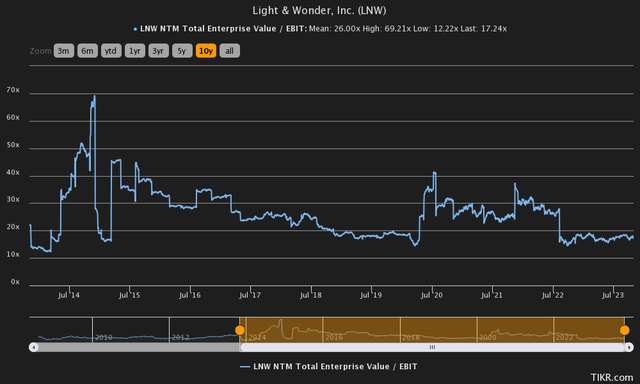Image resolution: width=640 pixels, height=384 pixels.
Task: Click the highlighted 10y zoom button
Action: (x=206, y=51)
